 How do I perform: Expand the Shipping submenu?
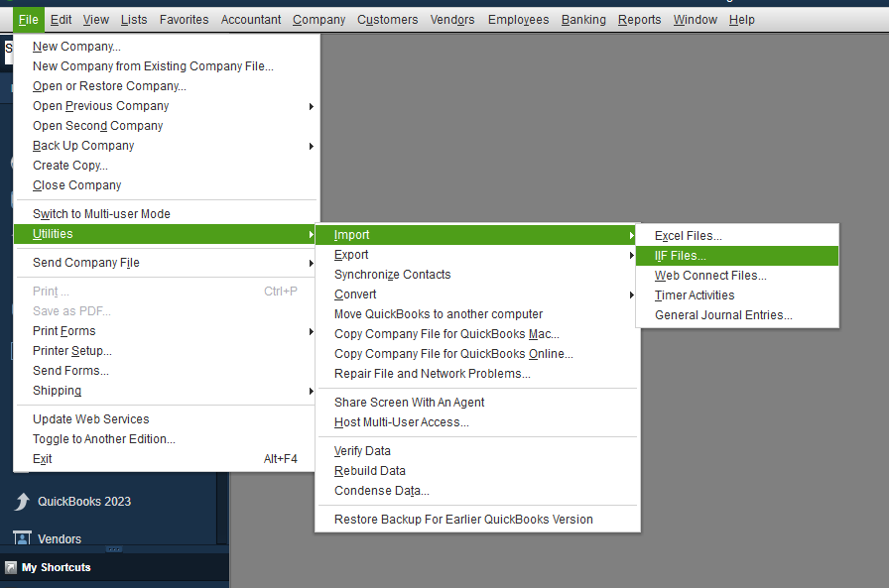[x=165, y=391]
